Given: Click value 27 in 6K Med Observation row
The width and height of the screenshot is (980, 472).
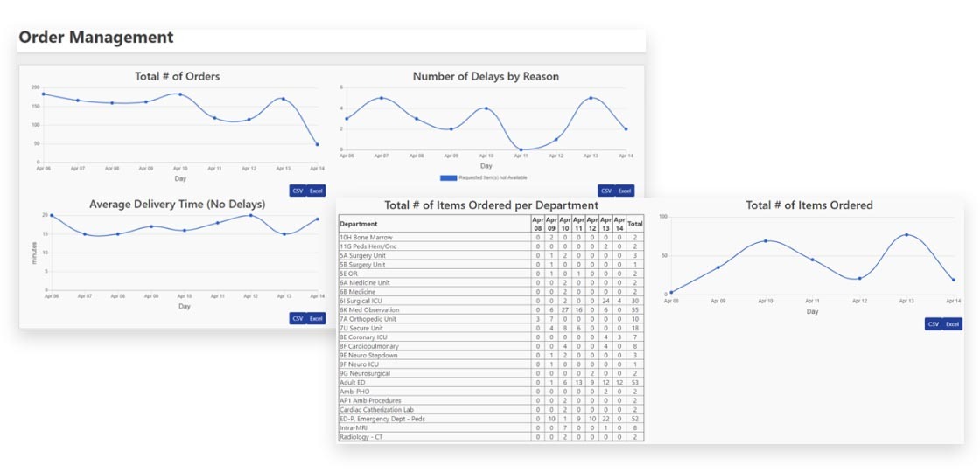Looking at the screenshot, I should (x=565, y=309).
